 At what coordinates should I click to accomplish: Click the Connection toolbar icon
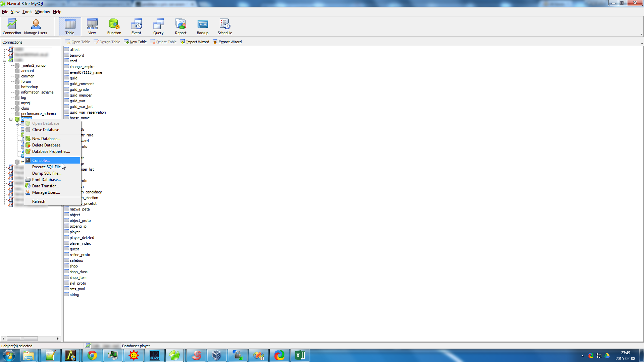click(x=12, y=27)
